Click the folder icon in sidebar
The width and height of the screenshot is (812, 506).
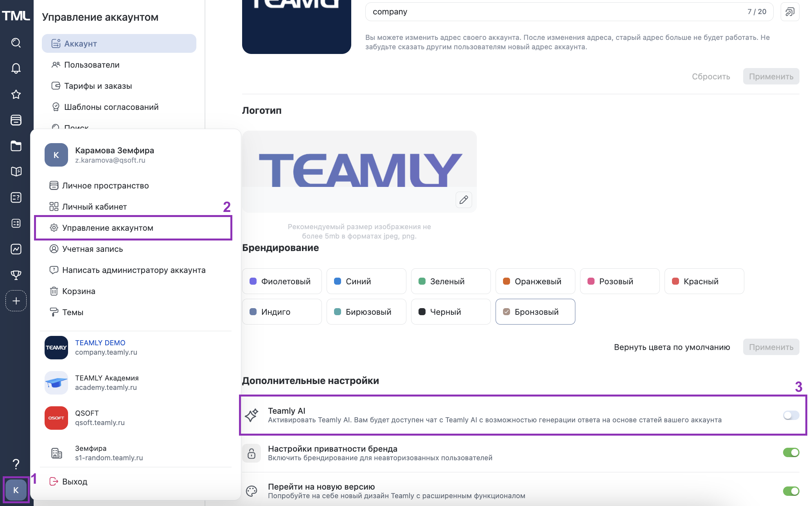tap(16, 146)
